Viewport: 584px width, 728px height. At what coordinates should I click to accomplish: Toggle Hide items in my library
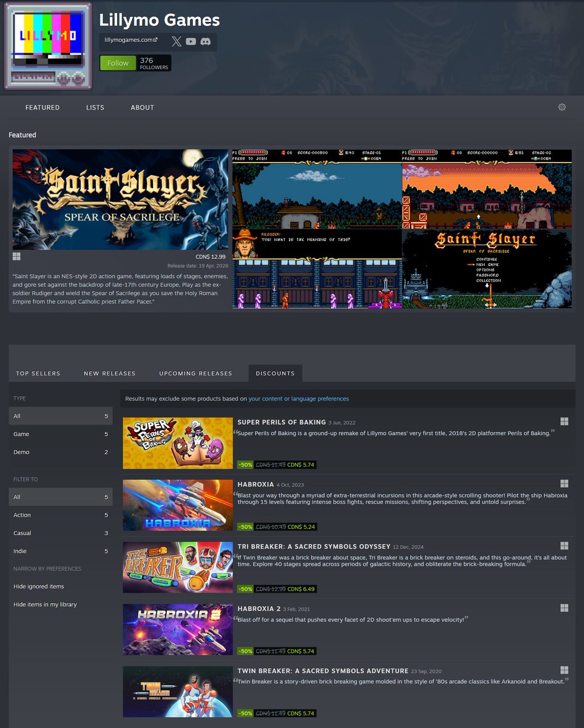click(45, 605)
